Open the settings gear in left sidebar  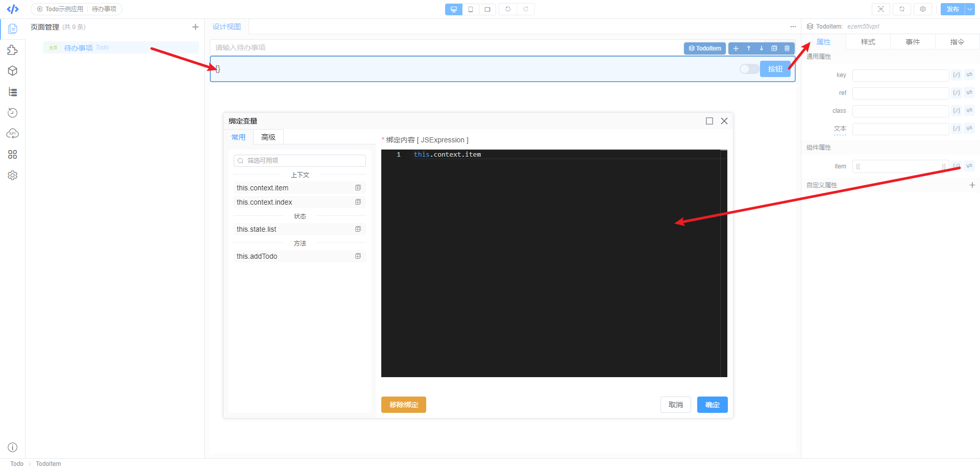[13, 176]
